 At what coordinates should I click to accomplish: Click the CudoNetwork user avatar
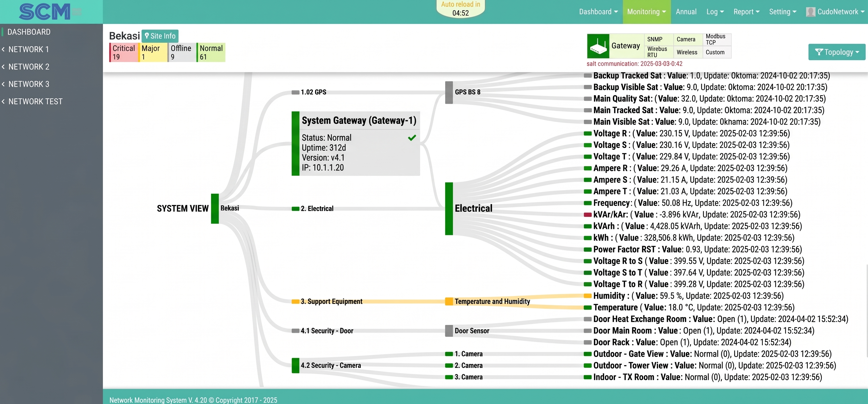tap(810, 12)
